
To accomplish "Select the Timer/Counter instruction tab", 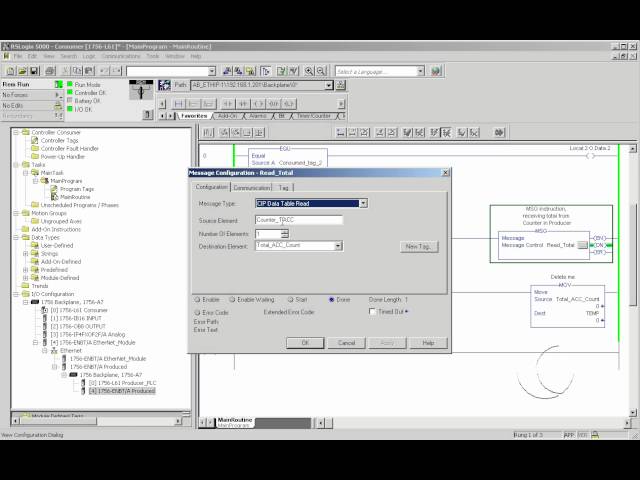I will (x=313, y=116).
